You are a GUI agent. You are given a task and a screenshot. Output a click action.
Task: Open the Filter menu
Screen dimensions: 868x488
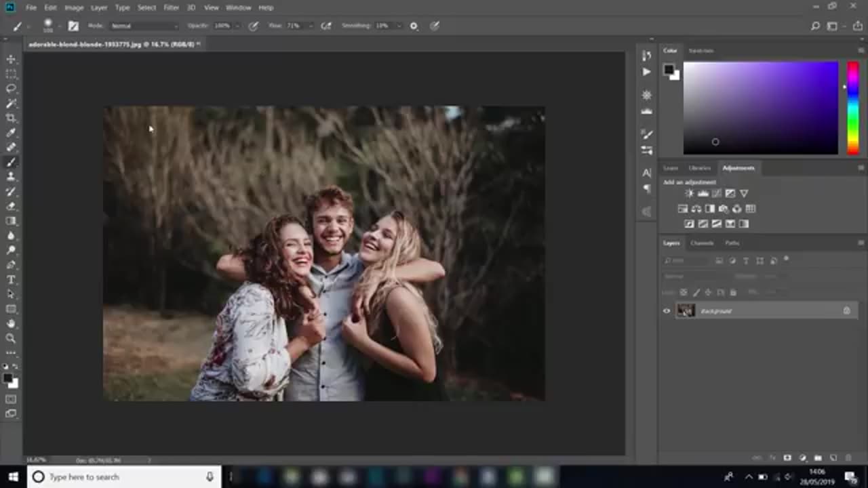[172, 7]
